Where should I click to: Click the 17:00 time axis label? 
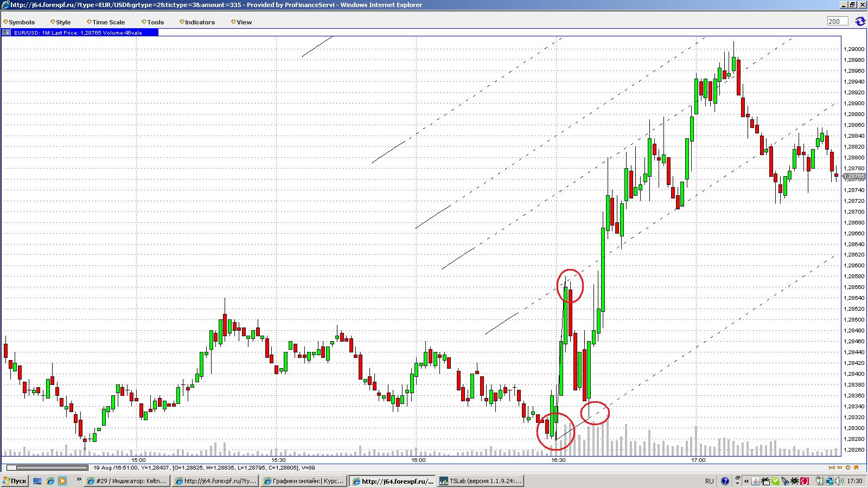[698, 460]
